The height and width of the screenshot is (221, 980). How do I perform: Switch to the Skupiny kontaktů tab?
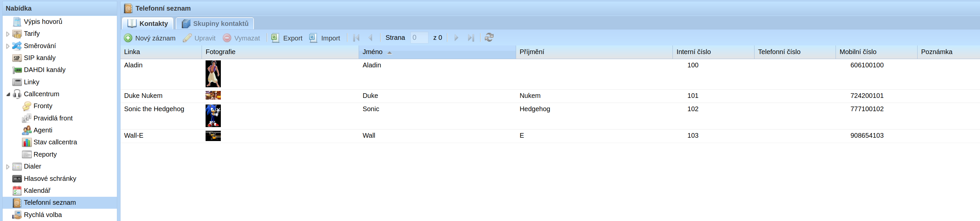(215, 24)
